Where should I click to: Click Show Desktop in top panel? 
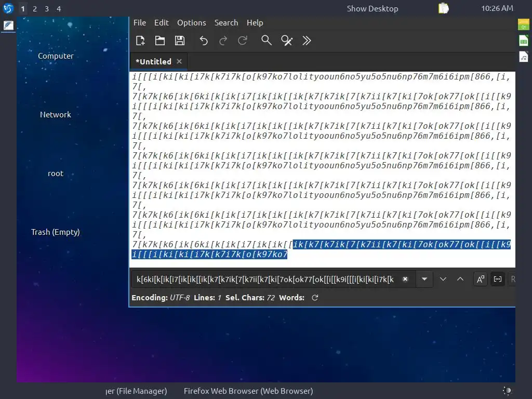point(372,8)
